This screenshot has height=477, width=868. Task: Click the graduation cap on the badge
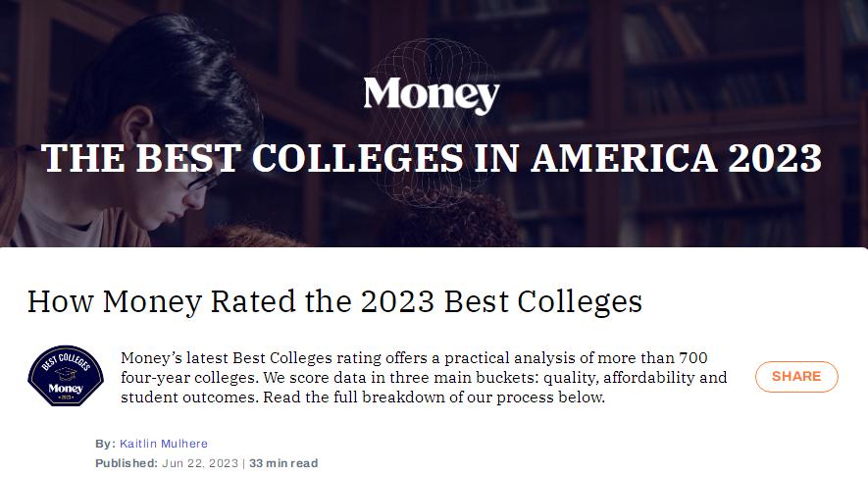click(x=64, y=373)
